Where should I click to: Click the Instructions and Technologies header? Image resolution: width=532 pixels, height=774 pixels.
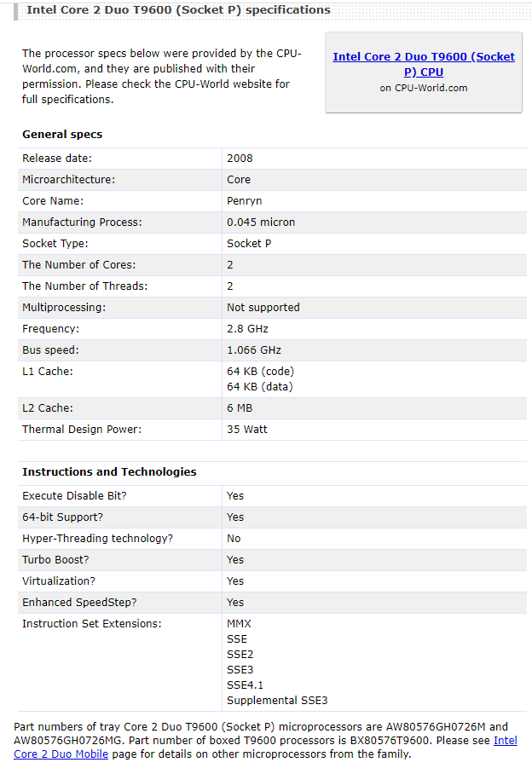click(109, 472)
